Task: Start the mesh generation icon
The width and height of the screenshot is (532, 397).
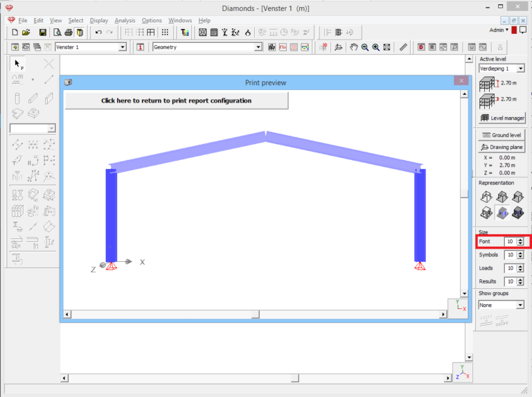Action: pyautogui.click(x=202, y=33)
